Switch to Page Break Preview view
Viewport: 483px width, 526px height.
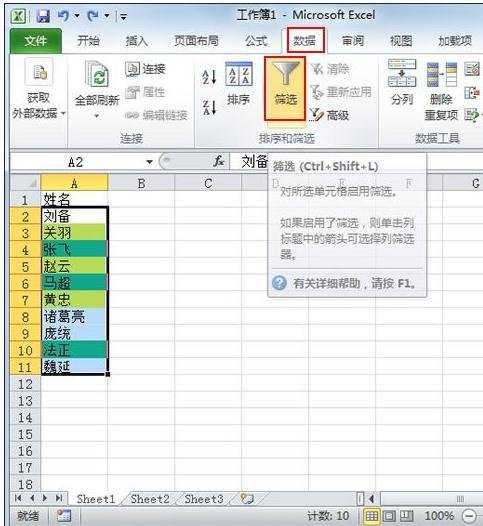point(406,516)
